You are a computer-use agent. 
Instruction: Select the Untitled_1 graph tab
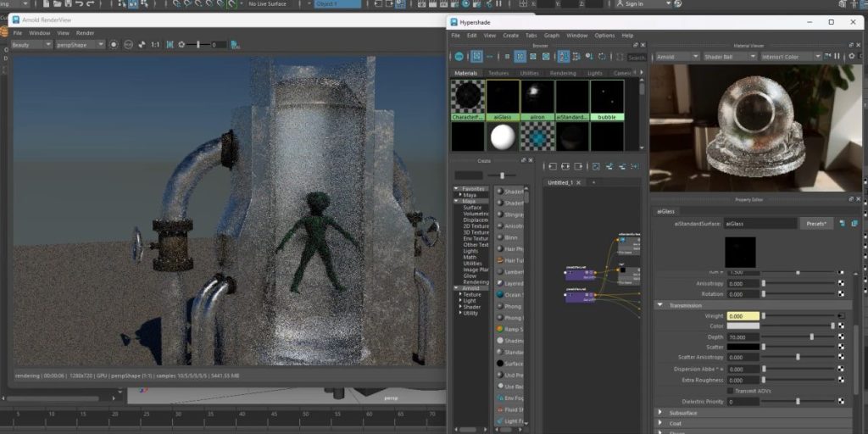(562, 182)
